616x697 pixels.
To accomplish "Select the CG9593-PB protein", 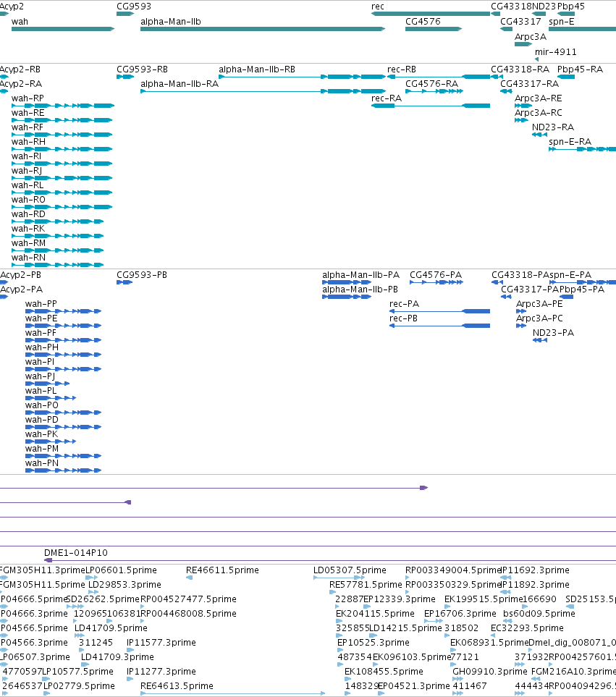I will click(125, 282).
